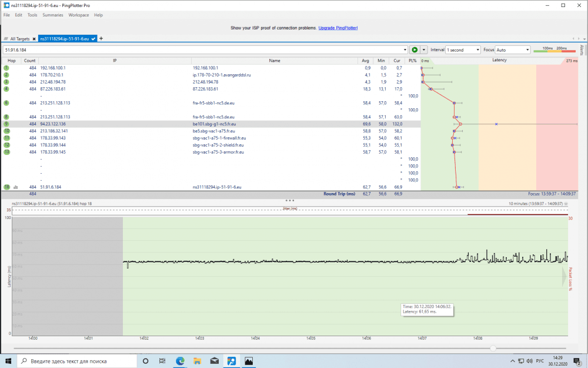Click the timeline scrollbar handle below the graph
588x368 pixels.
[493, 348]
